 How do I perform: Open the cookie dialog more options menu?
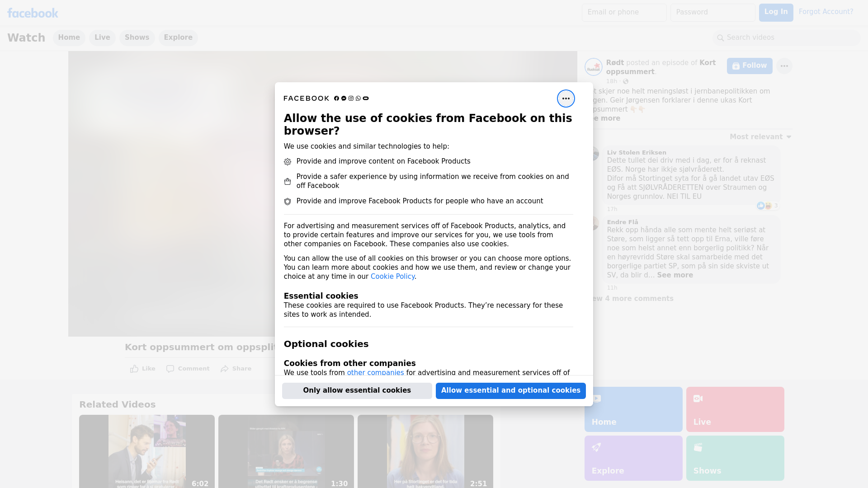566,99
